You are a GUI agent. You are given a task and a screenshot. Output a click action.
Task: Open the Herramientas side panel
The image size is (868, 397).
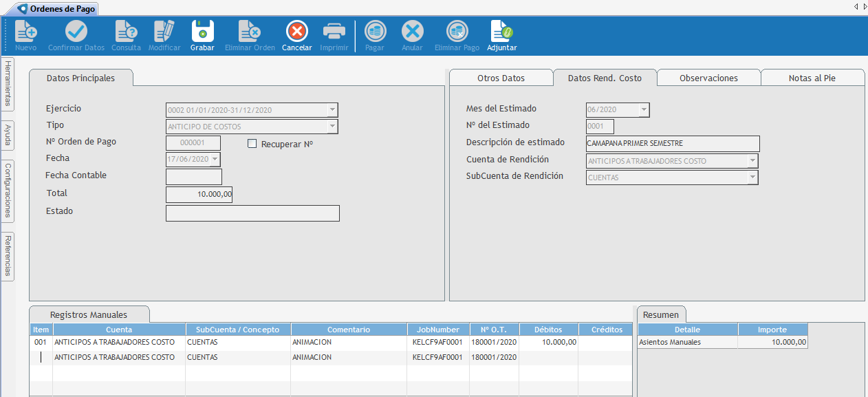(8, 83)
